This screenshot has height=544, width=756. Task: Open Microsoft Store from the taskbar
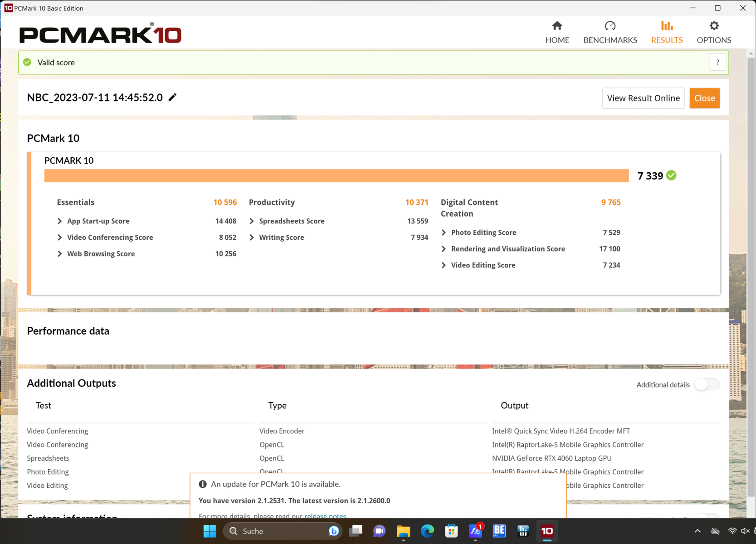[451, 531]
